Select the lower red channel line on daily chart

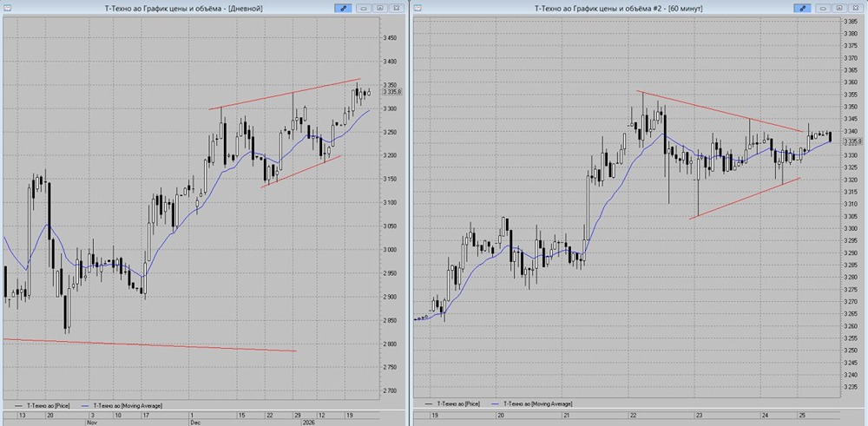[300, 172]
